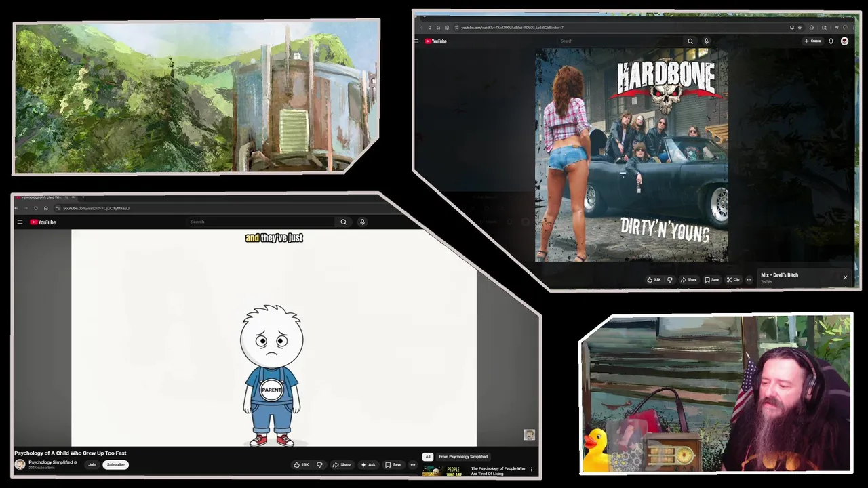Viewport: 868px width, 488px height.
Task: Open the more actions ellipsis under the Hardbone video
Action: [x=749, y=279]
